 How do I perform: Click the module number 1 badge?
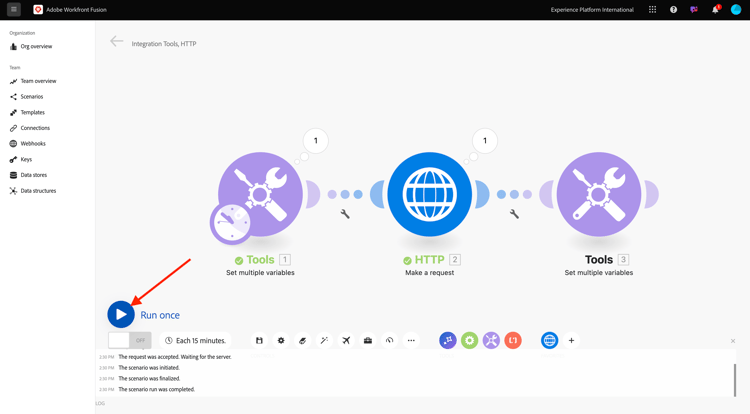click(x=285, y=260)
